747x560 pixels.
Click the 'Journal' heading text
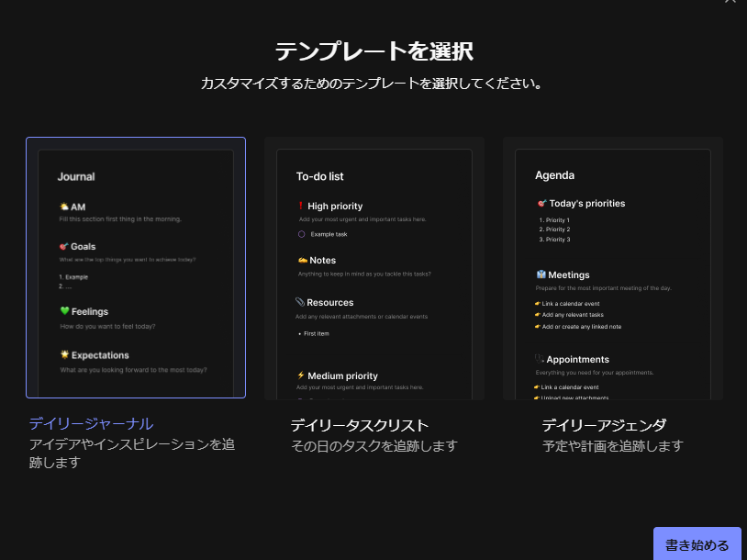[76, 177]
